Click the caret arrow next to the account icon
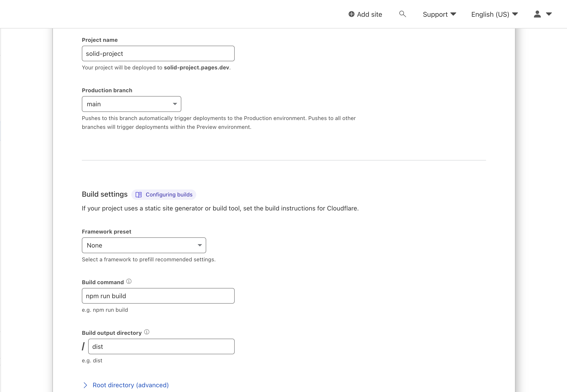 tap(549, 14)
